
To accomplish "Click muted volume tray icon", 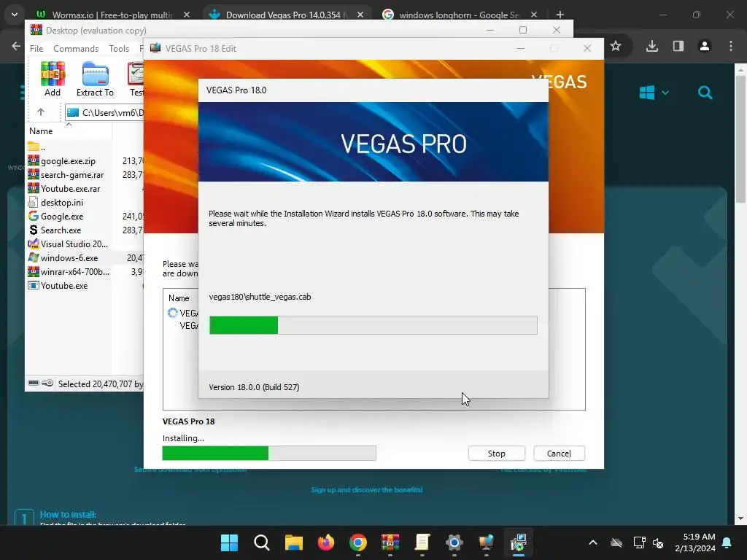I will (658, 542).
